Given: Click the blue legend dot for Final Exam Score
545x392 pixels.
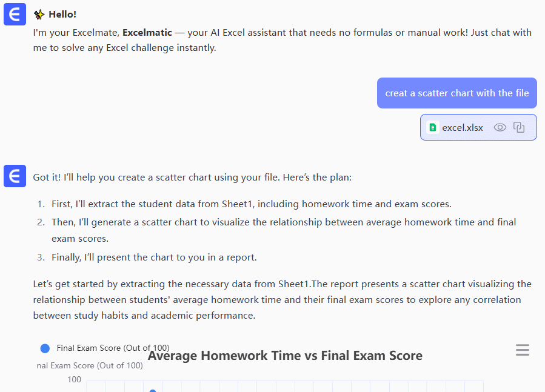Looking at the screenshot, I should click(44, 348).
